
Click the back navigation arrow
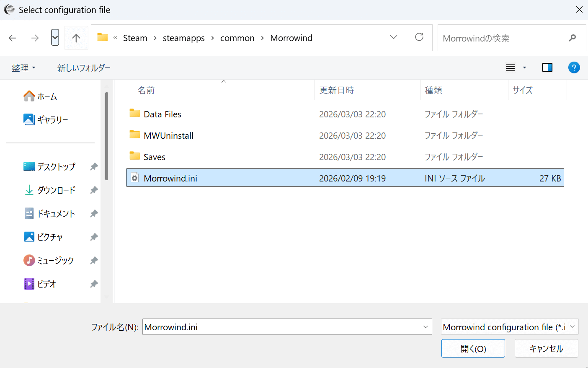13,38
